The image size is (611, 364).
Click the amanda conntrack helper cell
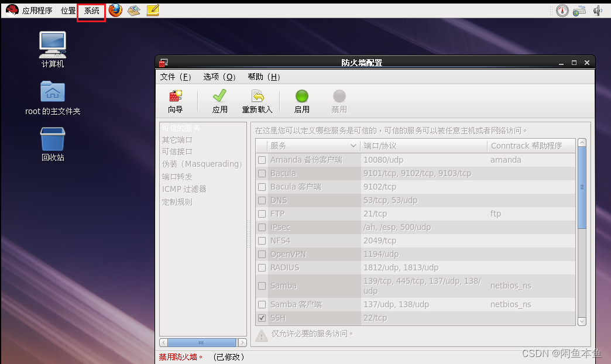[x=506, y=160]
